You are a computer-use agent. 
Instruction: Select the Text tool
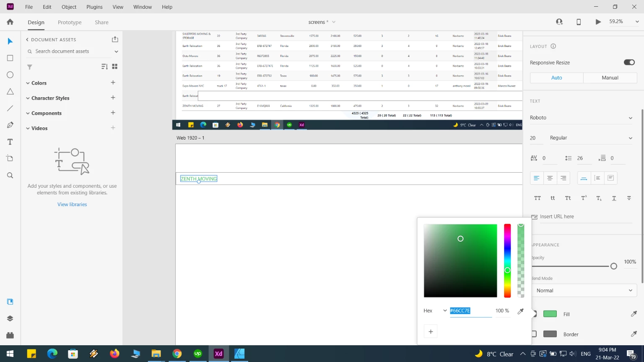pos(10,142)
